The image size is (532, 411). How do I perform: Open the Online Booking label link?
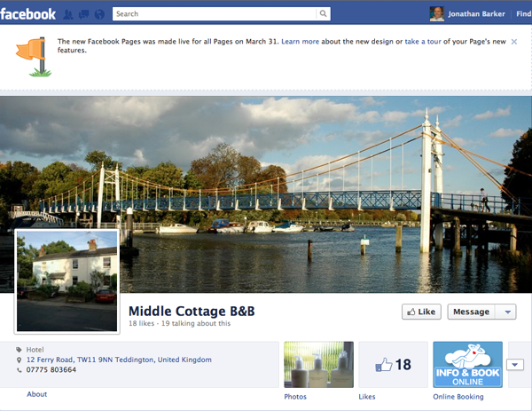tap(458, 397)
